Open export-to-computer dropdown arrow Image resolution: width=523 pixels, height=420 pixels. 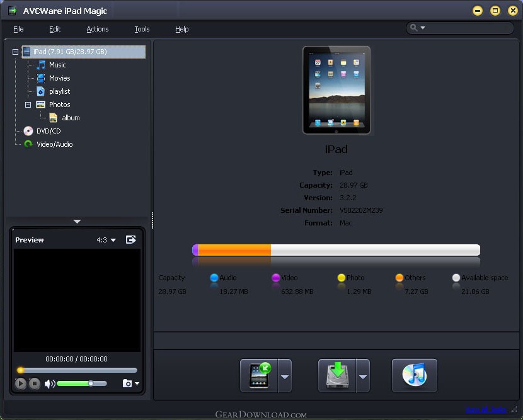point(363,376)
